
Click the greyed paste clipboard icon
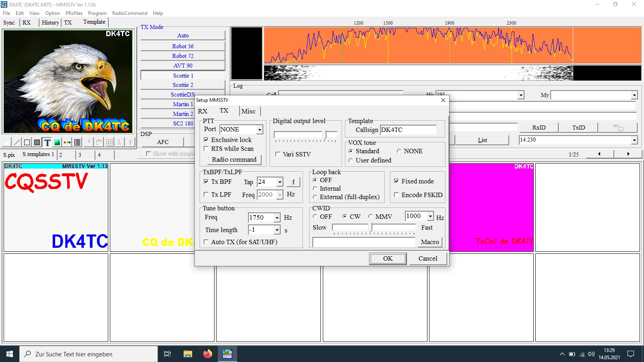(x=99, y=142)
